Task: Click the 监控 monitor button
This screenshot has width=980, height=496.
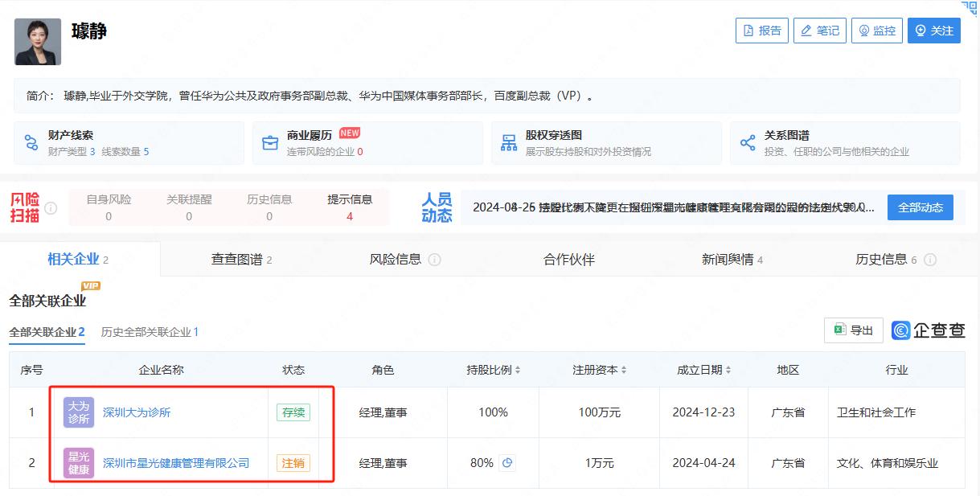Action: coord(877,31)
